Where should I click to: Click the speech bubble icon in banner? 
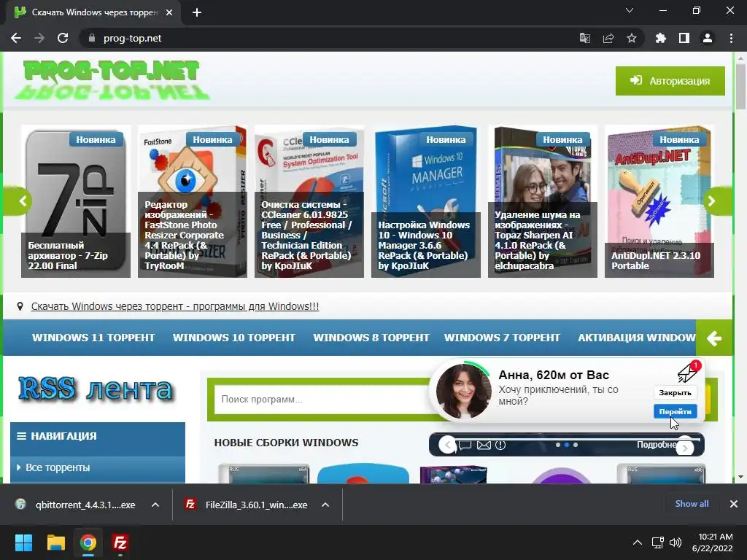click(x=465, y=446)
